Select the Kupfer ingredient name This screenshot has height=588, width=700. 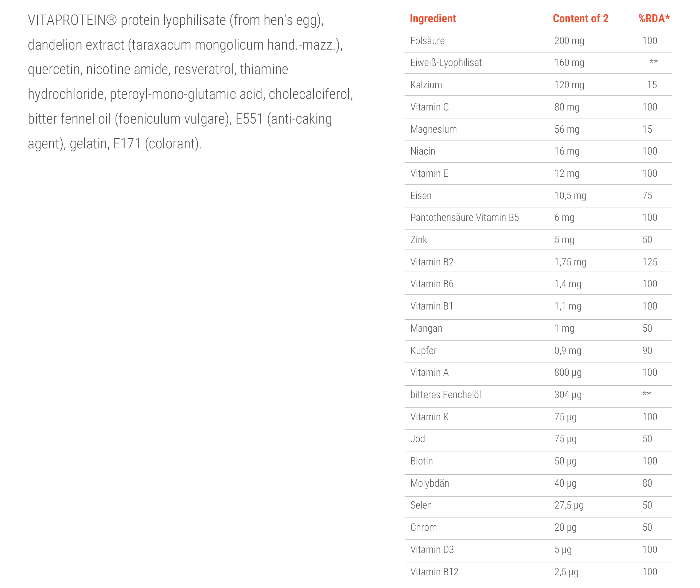423,351
